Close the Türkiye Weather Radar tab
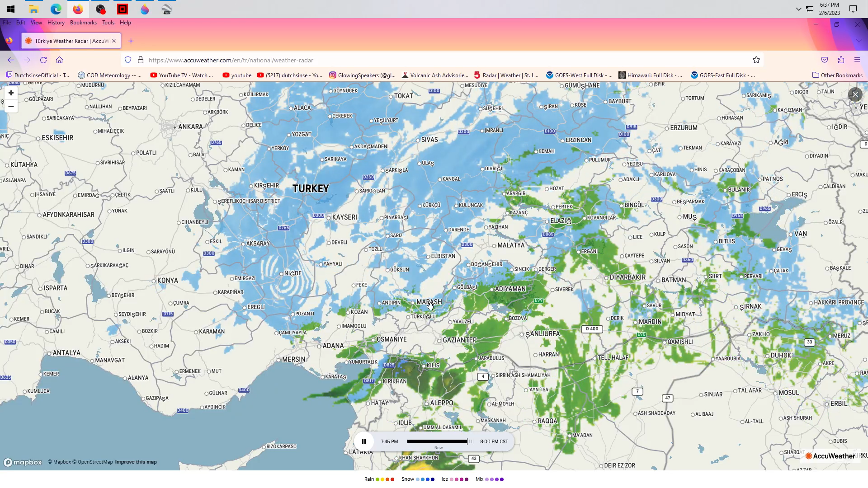Screen dimensions: 868x488 tap(114, 41)
